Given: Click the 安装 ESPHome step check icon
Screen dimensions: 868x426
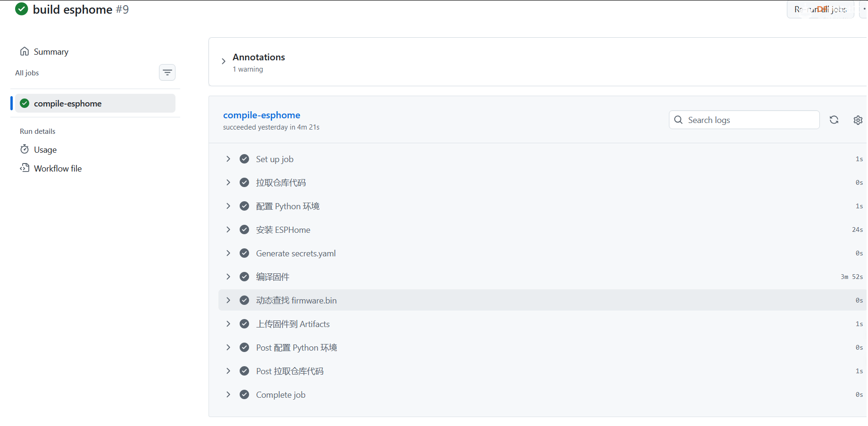Looking at the screenshot, I should click(x=244, y=229).
